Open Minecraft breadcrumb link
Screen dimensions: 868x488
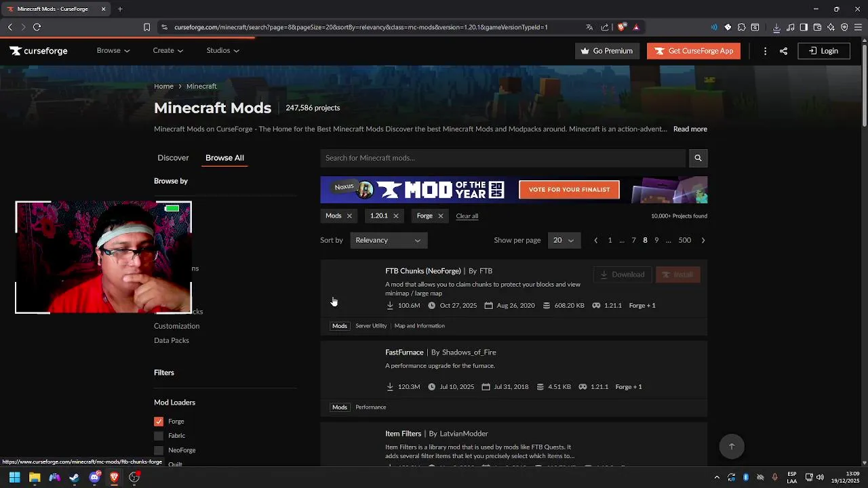(x=201, y=86)
